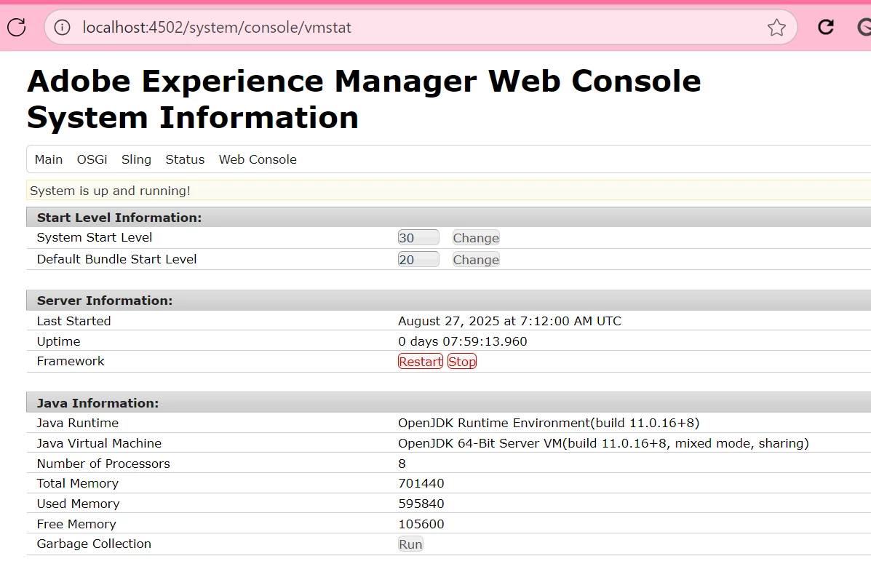Viewport: 871px width, 588px height.
Task: Select the Java Runtime value 'OpenJDK Runtime Environment'
Action: pyautogui.click(x=494, y=423)
